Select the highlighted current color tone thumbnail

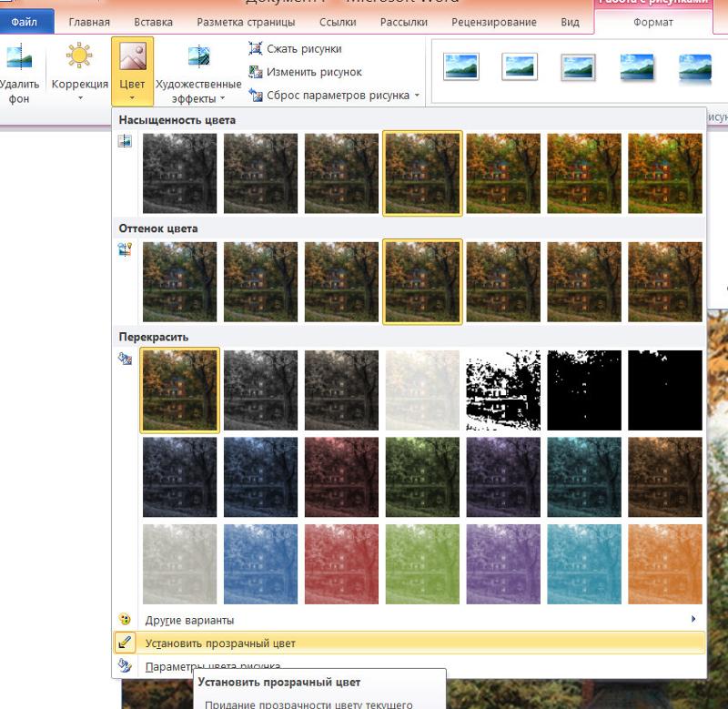(x=422, y=282)
